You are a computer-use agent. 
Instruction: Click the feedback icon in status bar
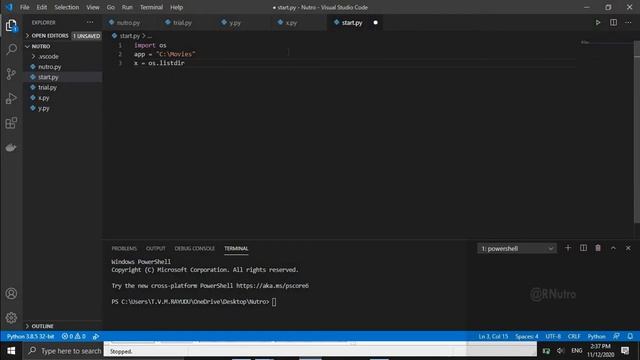click(616, 336)
